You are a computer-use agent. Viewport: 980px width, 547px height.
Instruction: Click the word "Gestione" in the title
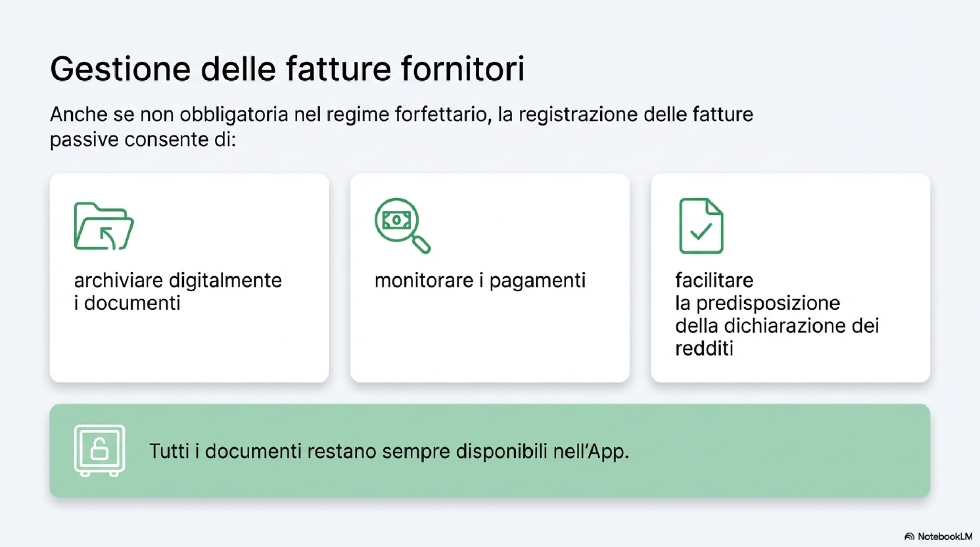click(120, 69)
